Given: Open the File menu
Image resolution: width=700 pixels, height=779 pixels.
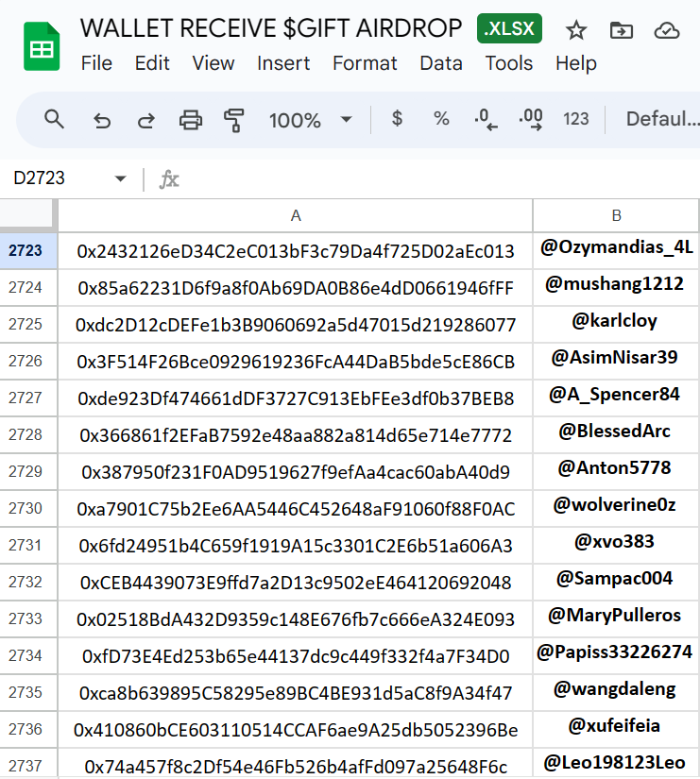Looking at the screenshot, I should point(96,63).
